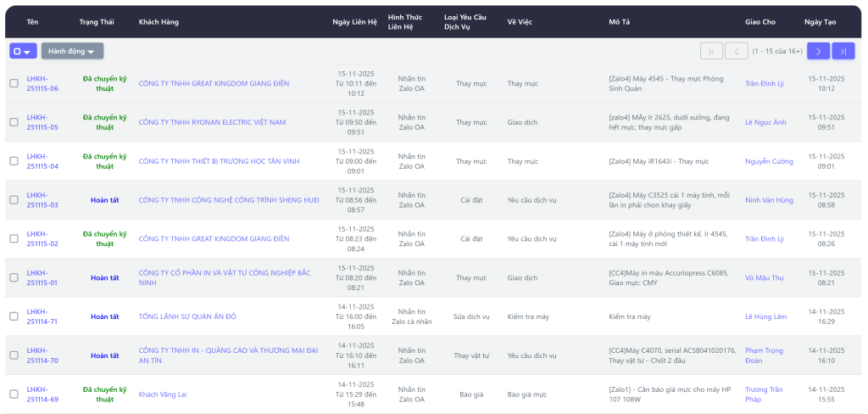The height and width of the screenshot is (414, 868).
Task: Click the Khách Hàng column header
Action: [159, 21]
